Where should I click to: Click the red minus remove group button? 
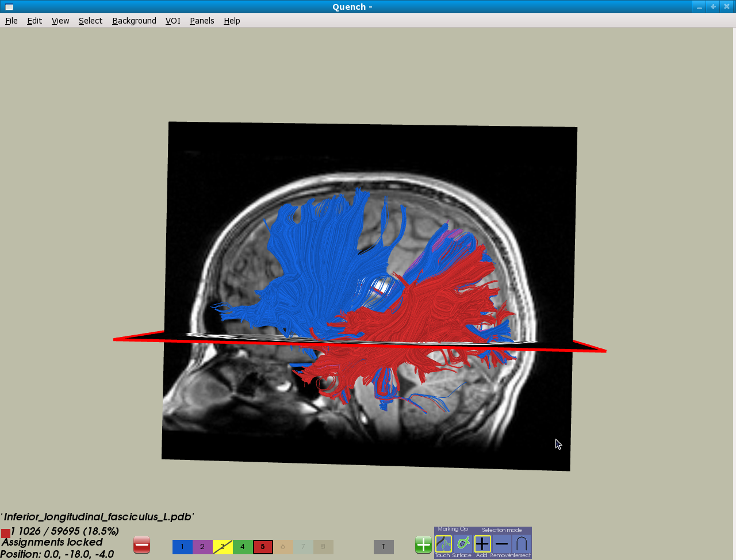click(141, 545)
